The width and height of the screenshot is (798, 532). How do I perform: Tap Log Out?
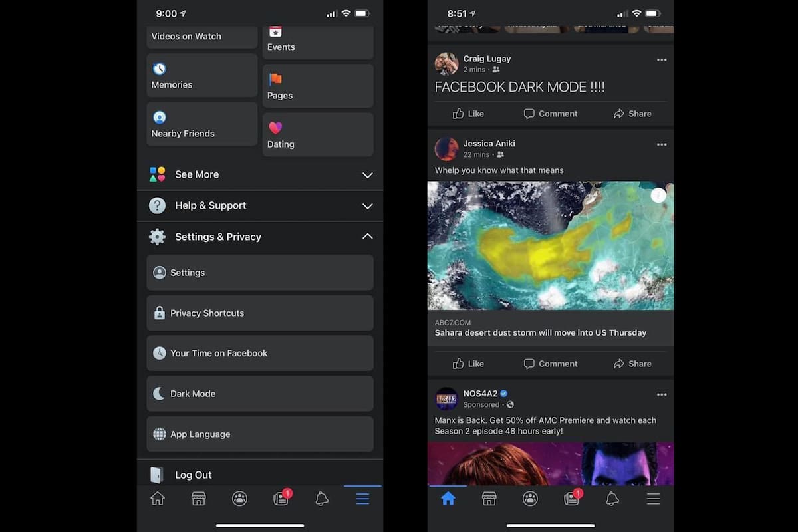coord(193,475)
